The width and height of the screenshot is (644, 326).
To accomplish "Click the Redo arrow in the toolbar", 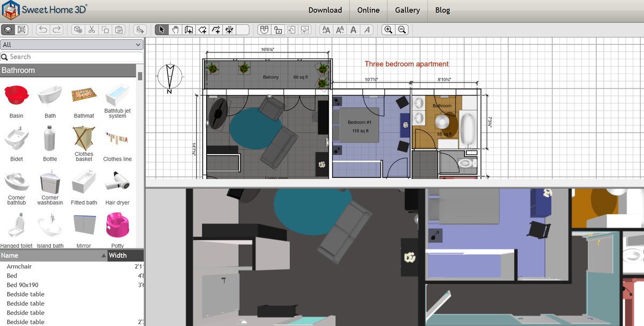I will [56, 30].
